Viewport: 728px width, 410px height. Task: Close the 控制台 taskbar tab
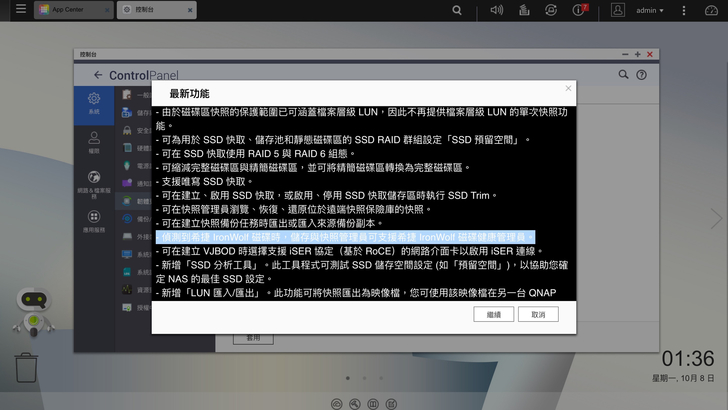(x=189, y=10)
